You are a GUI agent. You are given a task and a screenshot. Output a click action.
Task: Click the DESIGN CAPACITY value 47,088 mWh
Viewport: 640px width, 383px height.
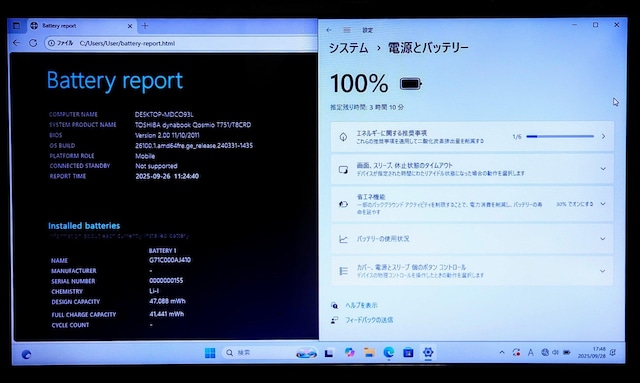[x=167, y=301]
